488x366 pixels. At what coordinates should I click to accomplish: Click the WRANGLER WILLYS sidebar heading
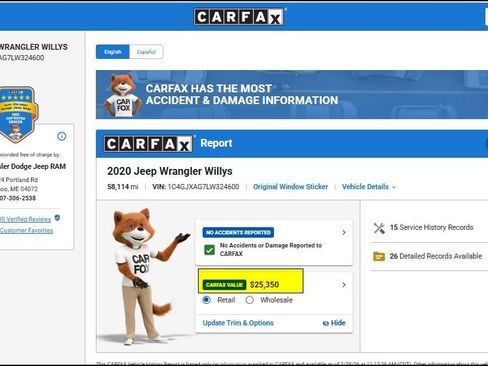click(34, 47)
